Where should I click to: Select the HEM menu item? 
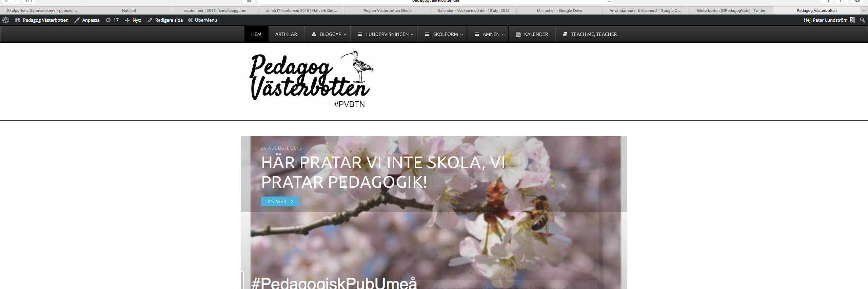click(x=256, y=34)
